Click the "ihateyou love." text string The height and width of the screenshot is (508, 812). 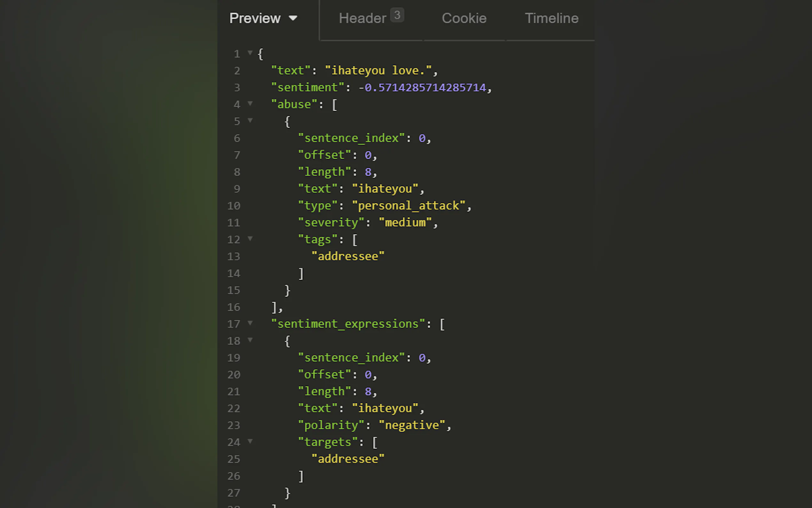(378, 71)
